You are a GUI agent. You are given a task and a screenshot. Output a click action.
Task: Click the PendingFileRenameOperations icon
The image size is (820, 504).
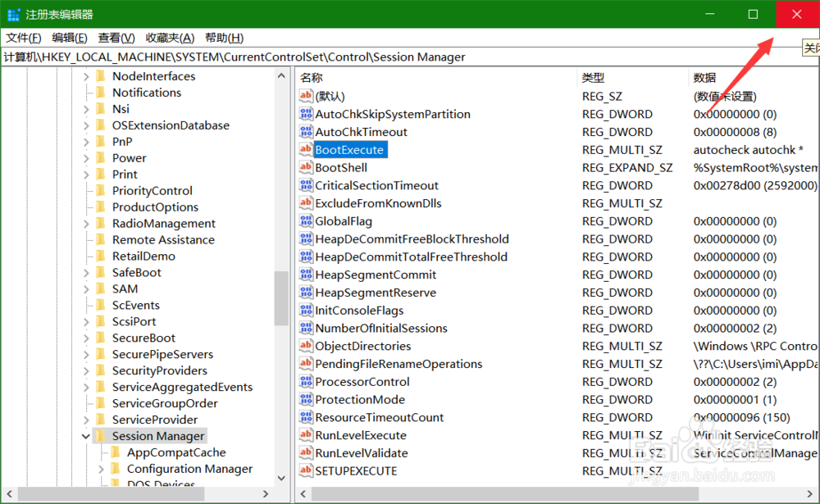pyautogui.click(x=306, y=363)
